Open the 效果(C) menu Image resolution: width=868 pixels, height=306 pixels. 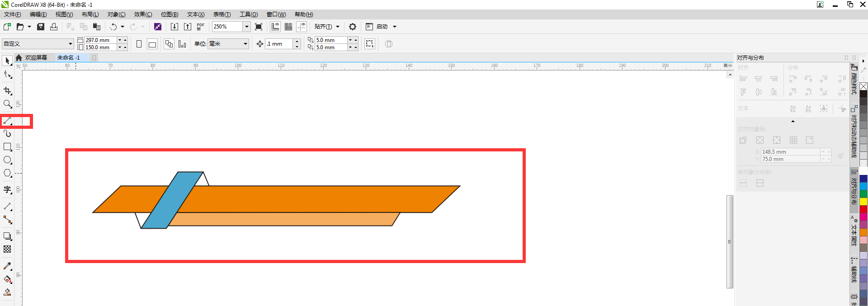point(143,14)
